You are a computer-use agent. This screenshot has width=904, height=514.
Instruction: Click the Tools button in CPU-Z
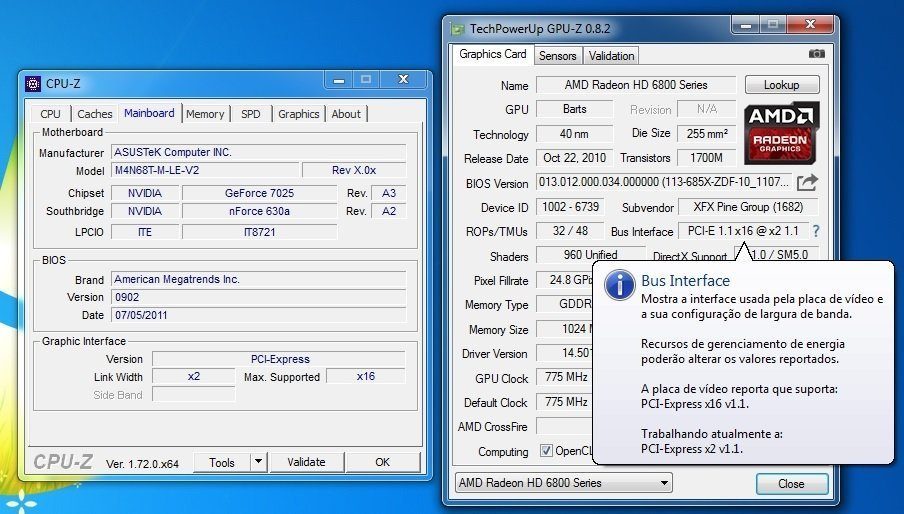(x=222, y=462)
